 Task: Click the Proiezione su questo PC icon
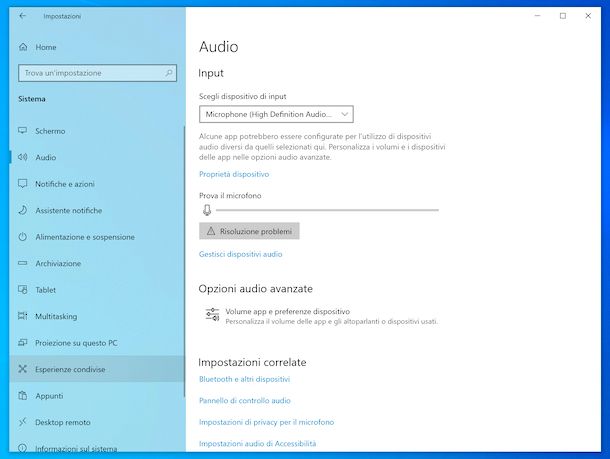pyautogui.click(x=23, y=343)
